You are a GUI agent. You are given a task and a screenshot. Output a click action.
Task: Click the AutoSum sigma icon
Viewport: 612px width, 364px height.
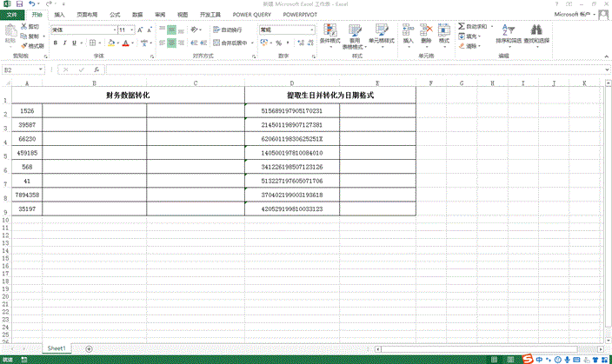click(462, 27)
